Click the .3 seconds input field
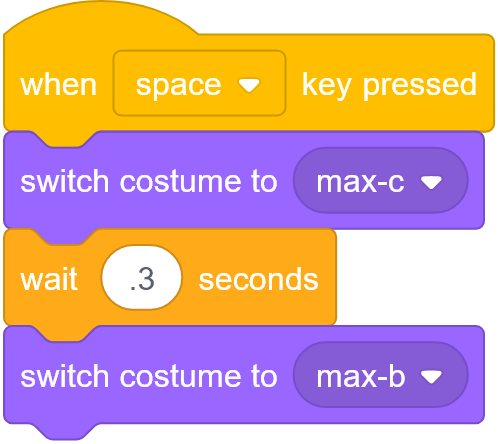This screenshot has height=444, width=498. point(142,278)
